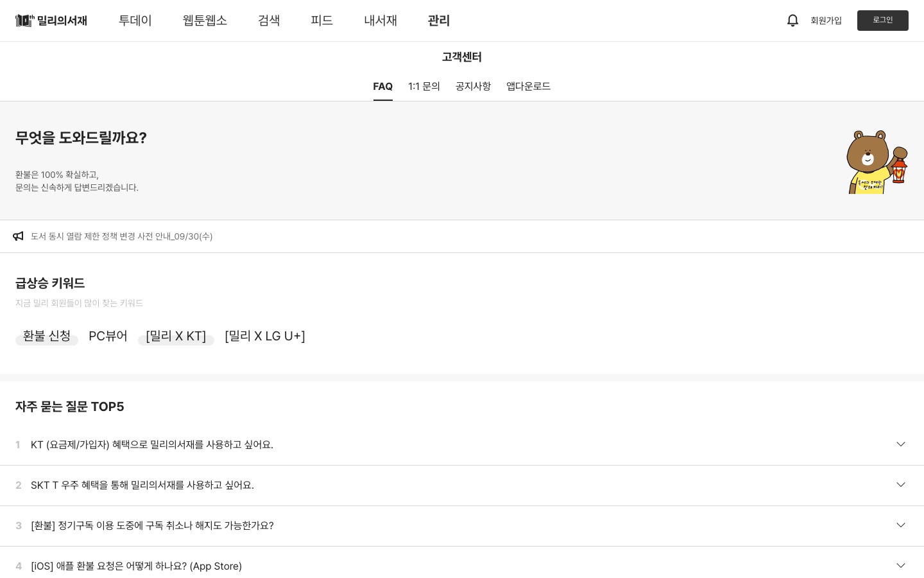Select the 환불 신청 keyword

(47, 337)
